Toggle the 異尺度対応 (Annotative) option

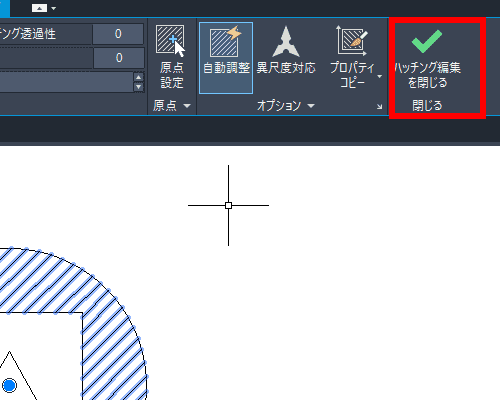click(286, 50)
